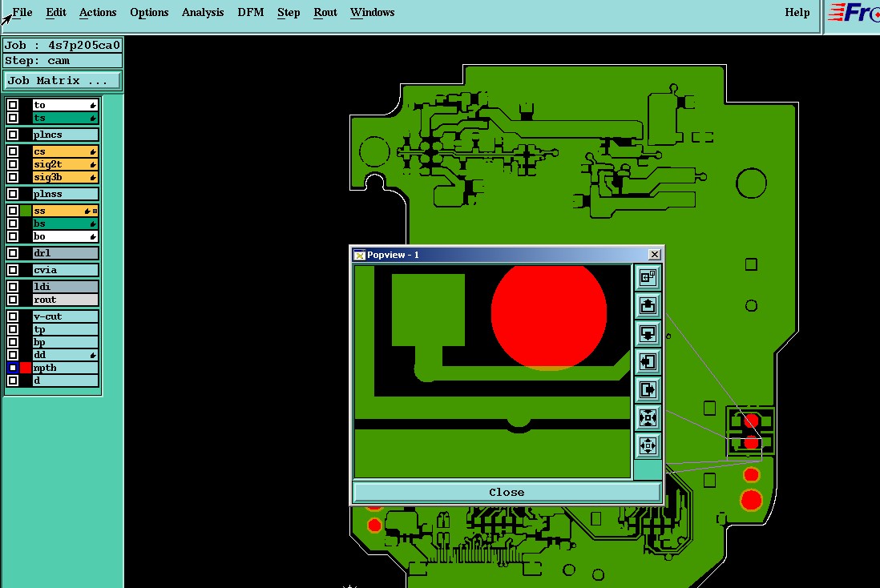
Task: Open the Actions menu
Action: pyautogui.click(x=98, y=12)
